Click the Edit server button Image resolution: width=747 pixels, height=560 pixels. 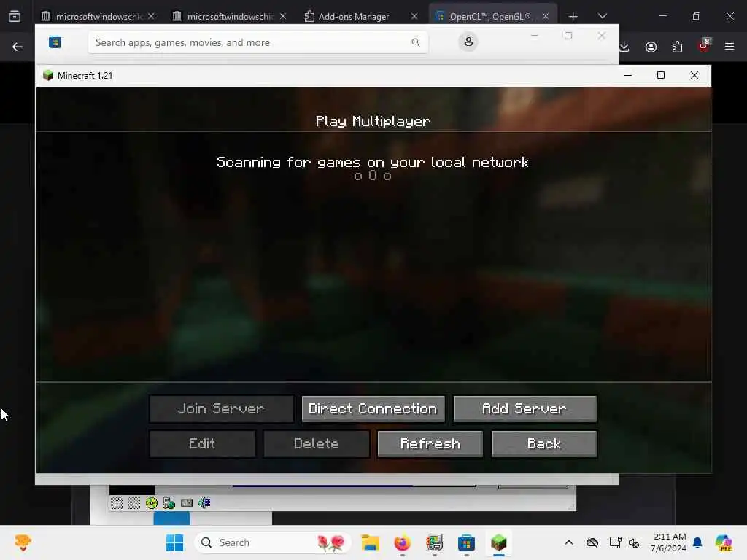(202, 444)
